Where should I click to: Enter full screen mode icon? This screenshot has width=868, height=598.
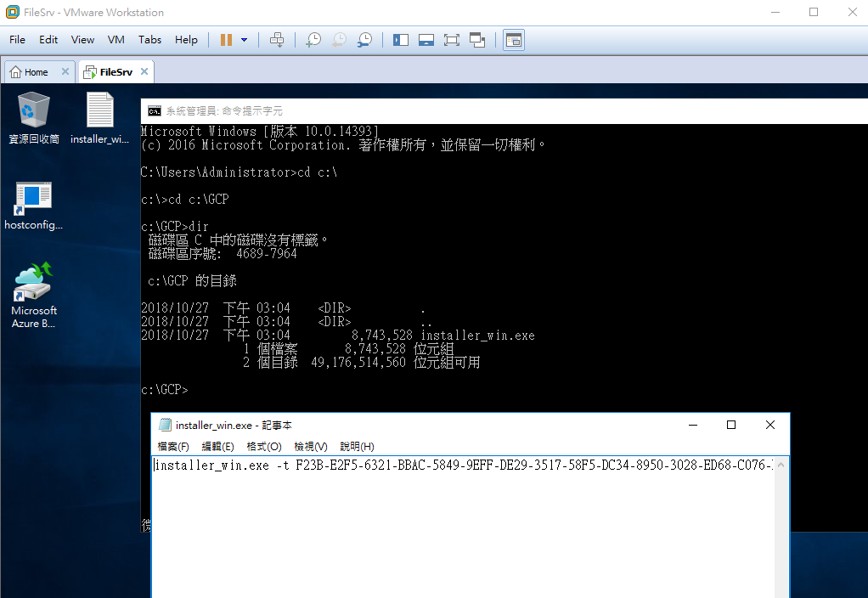(x=452, y=40)
